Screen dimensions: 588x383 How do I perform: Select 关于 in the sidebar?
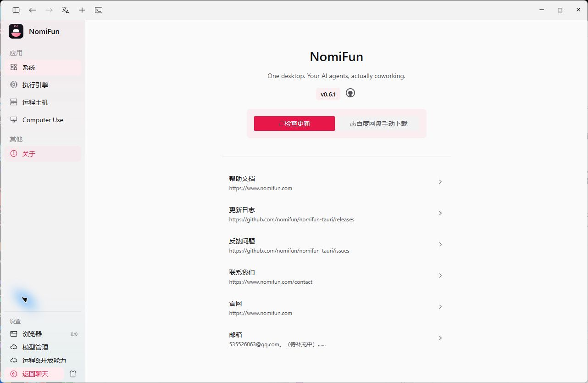coord(43,154)
